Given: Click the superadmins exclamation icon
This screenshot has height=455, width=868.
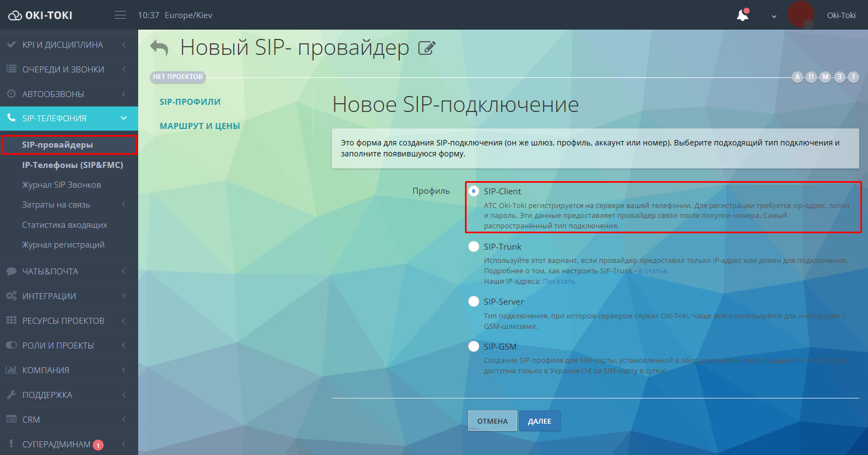Looking at the screenshot, I should [x=11, y=443].
